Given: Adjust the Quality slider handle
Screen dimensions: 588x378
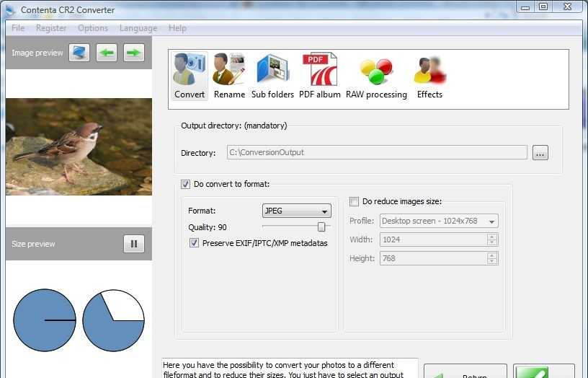Looking at the screenshot, I should click(321, 227).
